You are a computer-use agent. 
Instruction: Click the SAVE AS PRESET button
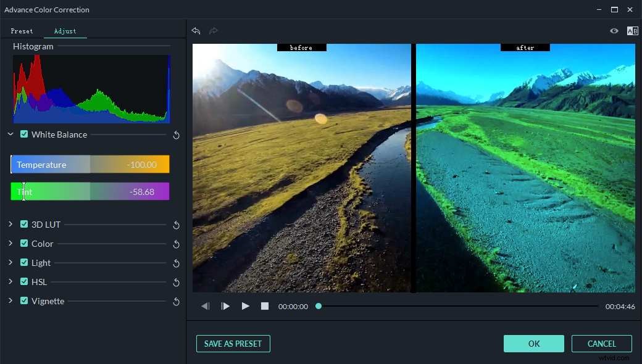233,344
